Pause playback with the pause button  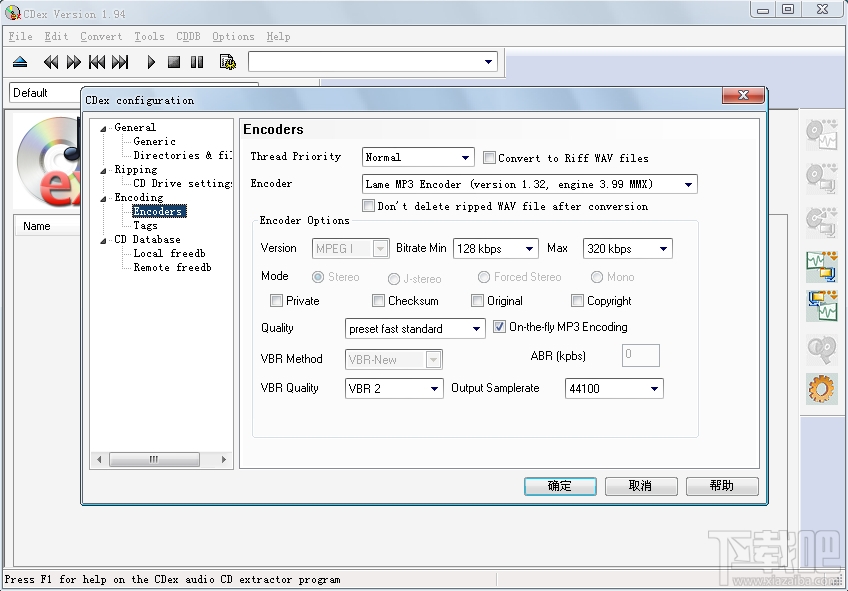click(197, 62)
